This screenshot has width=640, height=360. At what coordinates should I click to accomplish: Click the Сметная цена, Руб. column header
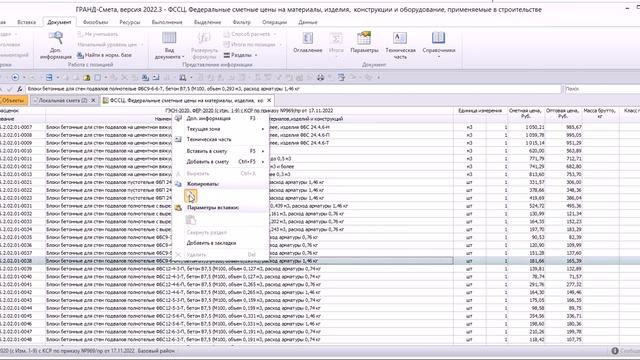525,113
